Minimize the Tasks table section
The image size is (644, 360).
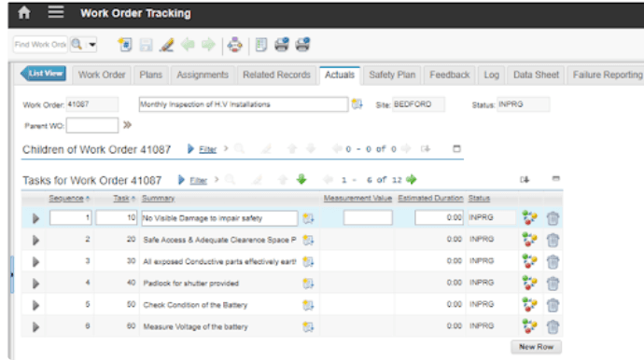click(555, 178)
